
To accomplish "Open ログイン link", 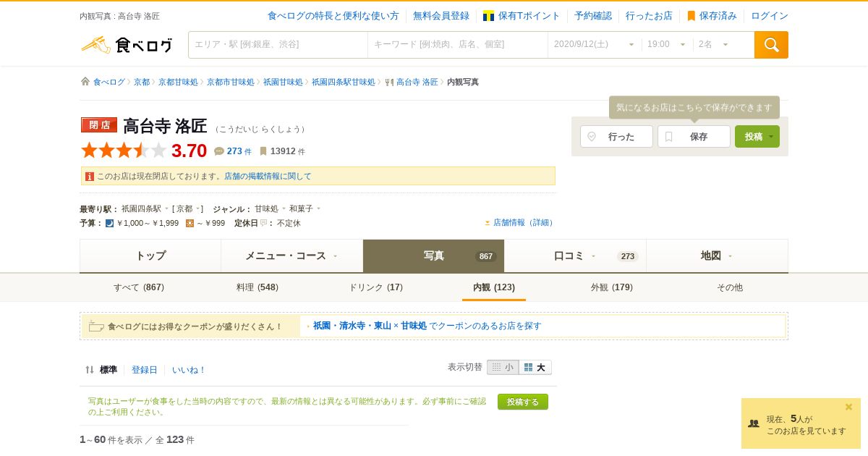I will coord(770,16).
